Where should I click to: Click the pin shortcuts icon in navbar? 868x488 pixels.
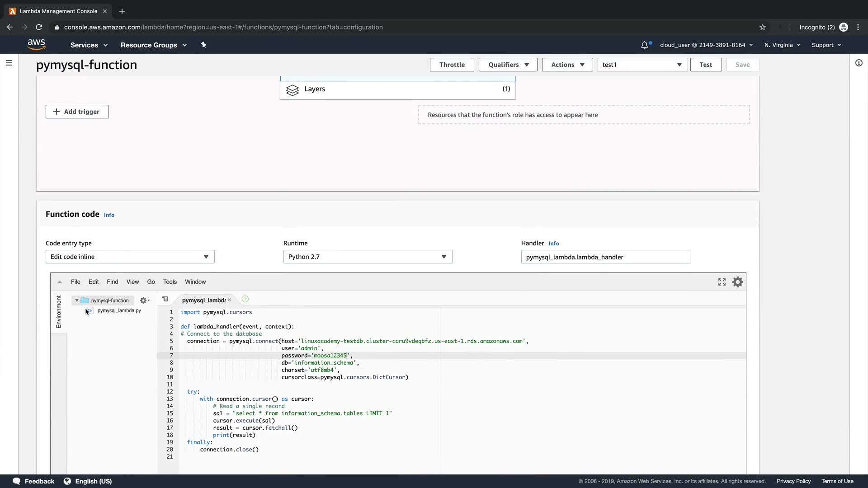pos(203,45)
